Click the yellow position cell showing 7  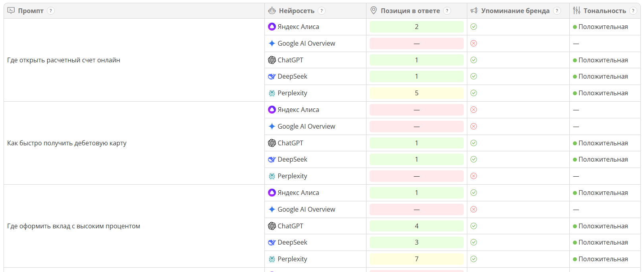click(x=416, y=259)
